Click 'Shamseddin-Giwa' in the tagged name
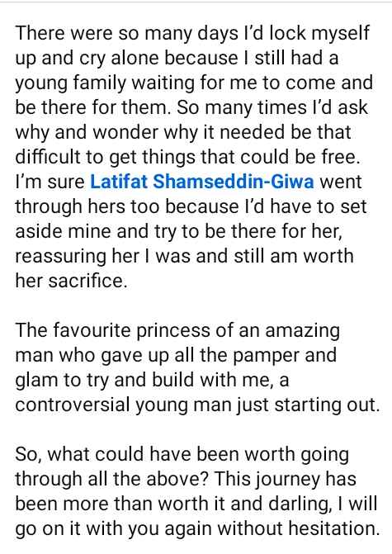This screenshot has width=392, height=554. tap(234, 182)
